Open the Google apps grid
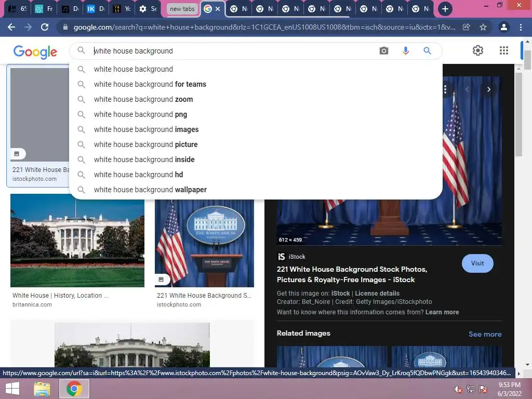The height and width of the screenshot is (399, 532). [504, 50]
